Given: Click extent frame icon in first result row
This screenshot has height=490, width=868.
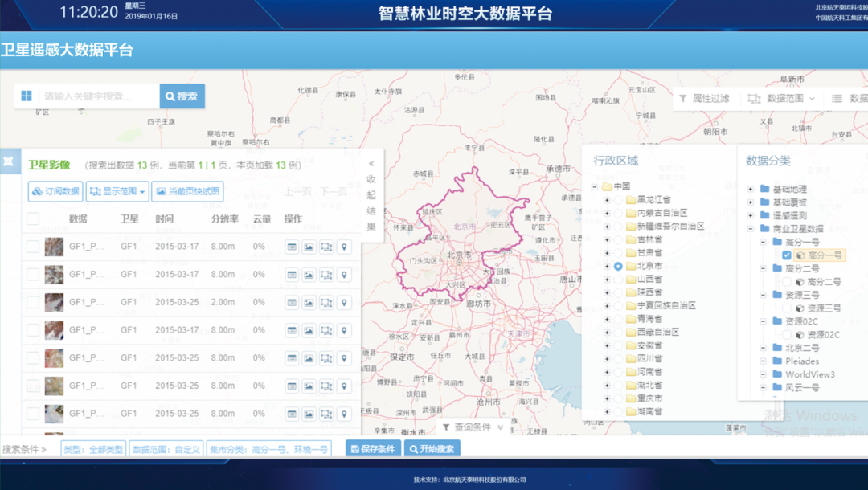Looking at the screenshot, I should [326, 247].
